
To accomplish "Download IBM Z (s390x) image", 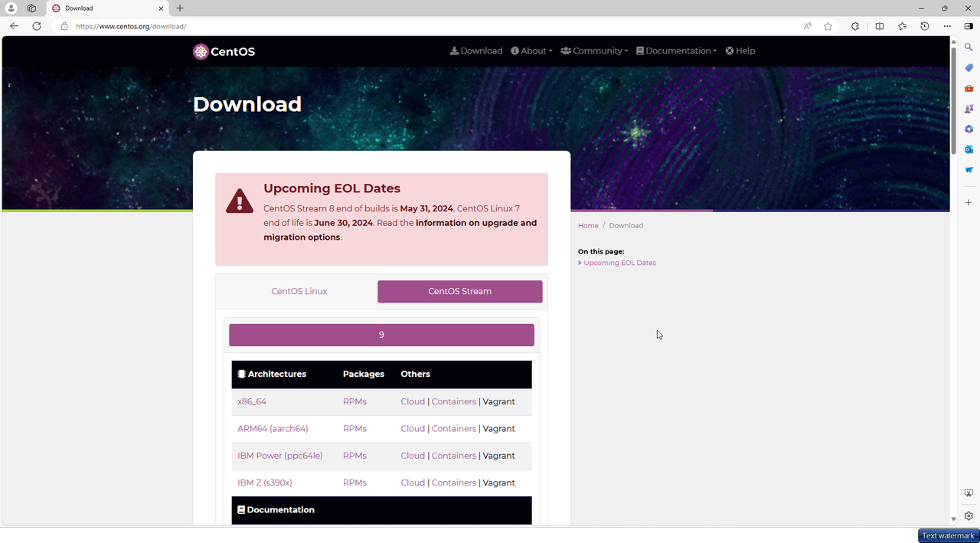I will [265, 483].
